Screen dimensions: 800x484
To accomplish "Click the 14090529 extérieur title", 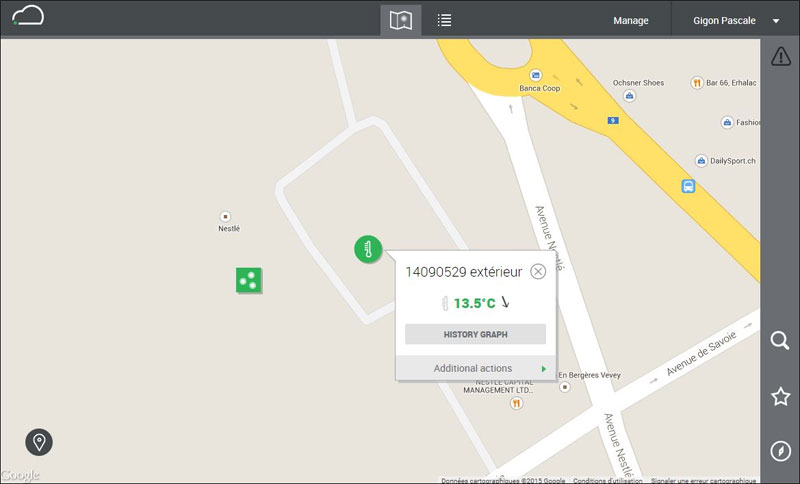I will 464,272.
